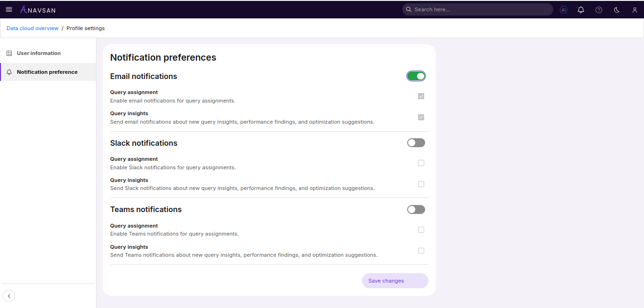Check Slack Query insights checkbox

click(x=421, y=184)
